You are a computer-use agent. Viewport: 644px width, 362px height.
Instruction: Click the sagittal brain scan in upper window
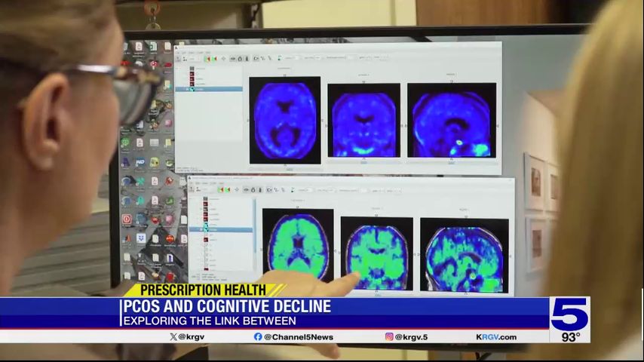[452, 121]
